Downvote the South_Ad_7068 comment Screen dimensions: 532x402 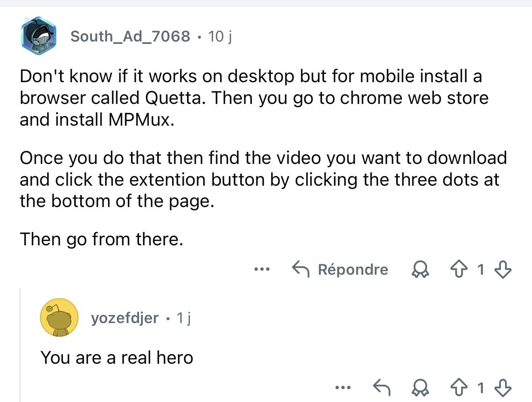[x=503, y=269]
